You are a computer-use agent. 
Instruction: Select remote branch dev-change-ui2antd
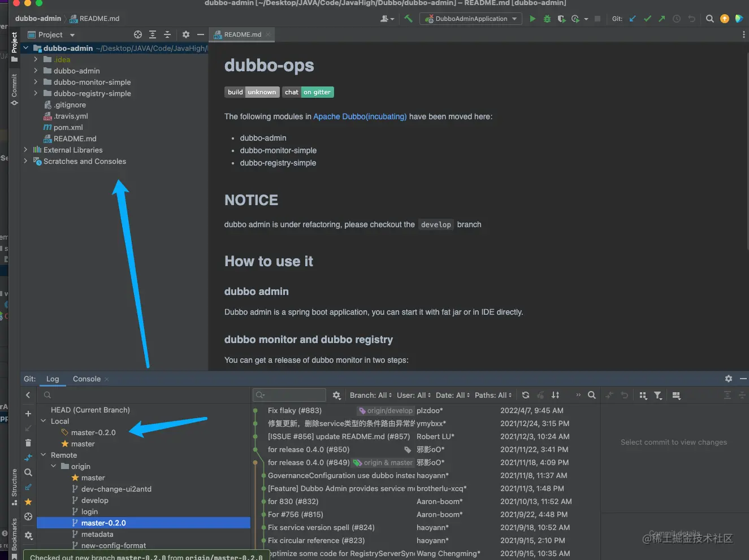pyautogui.click(x=116, y=489)
